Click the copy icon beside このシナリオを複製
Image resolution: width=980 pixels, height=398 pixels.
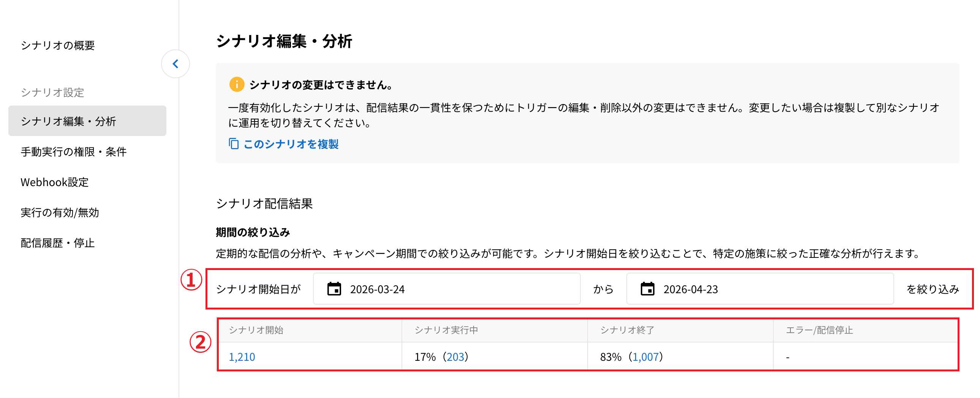tap(234, 144)
